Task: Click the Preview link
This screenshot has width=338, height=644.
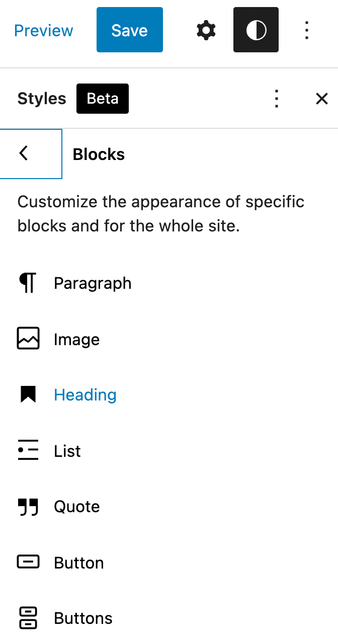Action: pos(44,30)
